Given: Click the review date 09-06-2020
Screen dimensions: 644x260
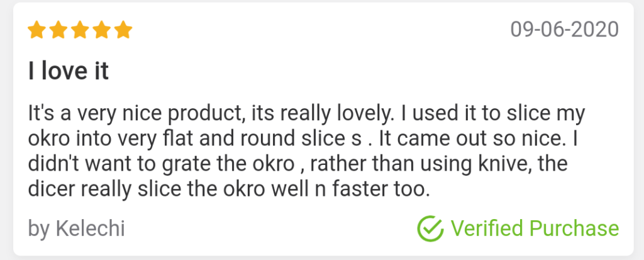Looking at the screenshot, I should (x=564, y=29).
